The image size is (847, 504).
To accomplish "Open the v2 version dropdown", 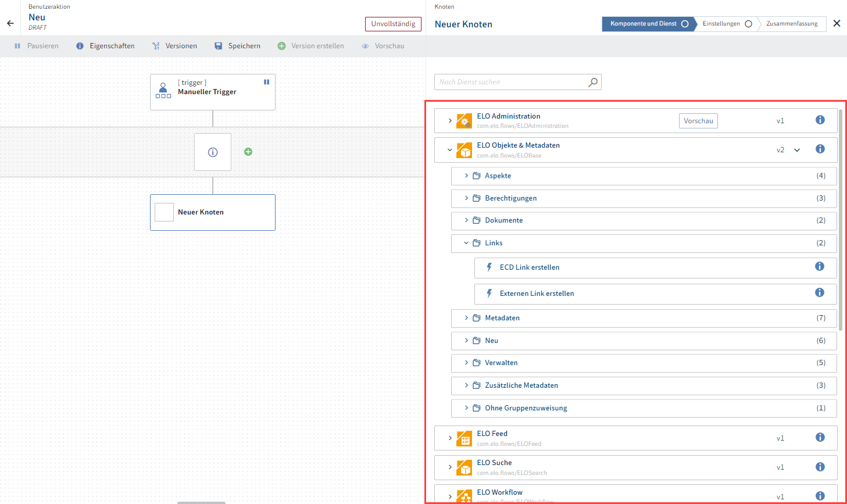I will (x=797, y=150).
